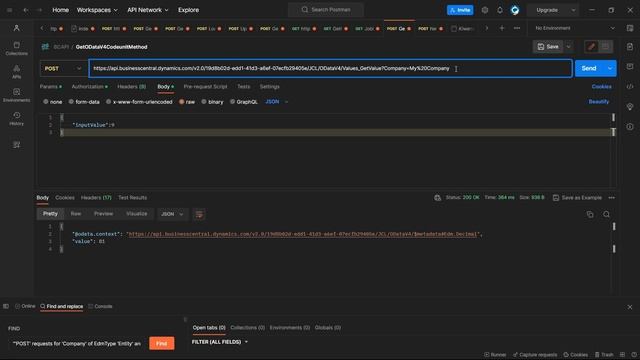Change the request body JSON format dropdown

[277, 102]
